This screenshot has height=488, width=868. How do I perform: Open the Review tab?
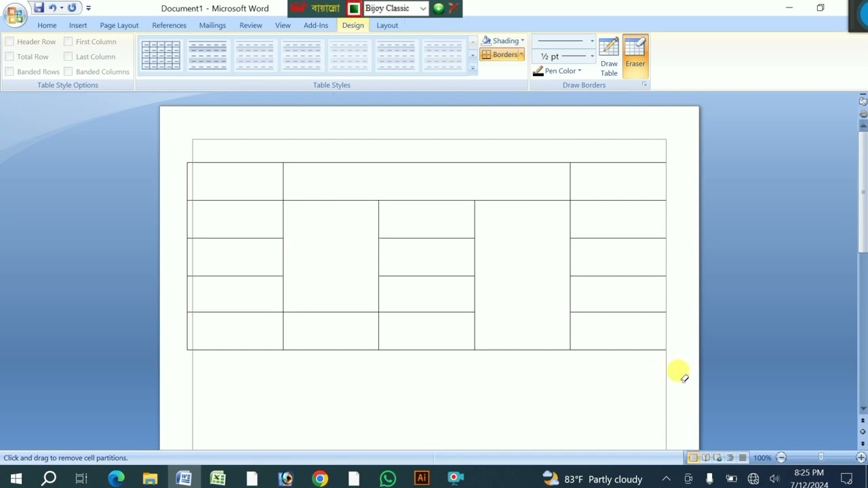250,25
